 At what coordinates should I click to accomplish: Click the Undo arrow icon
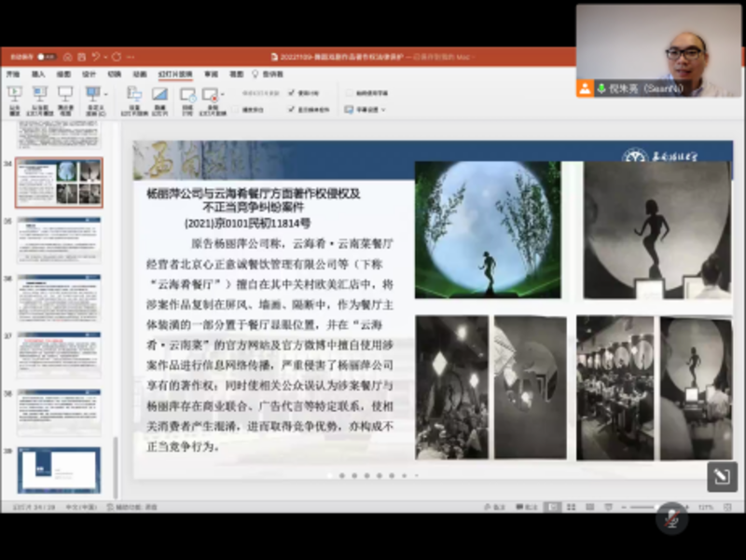tap(96, 57)
